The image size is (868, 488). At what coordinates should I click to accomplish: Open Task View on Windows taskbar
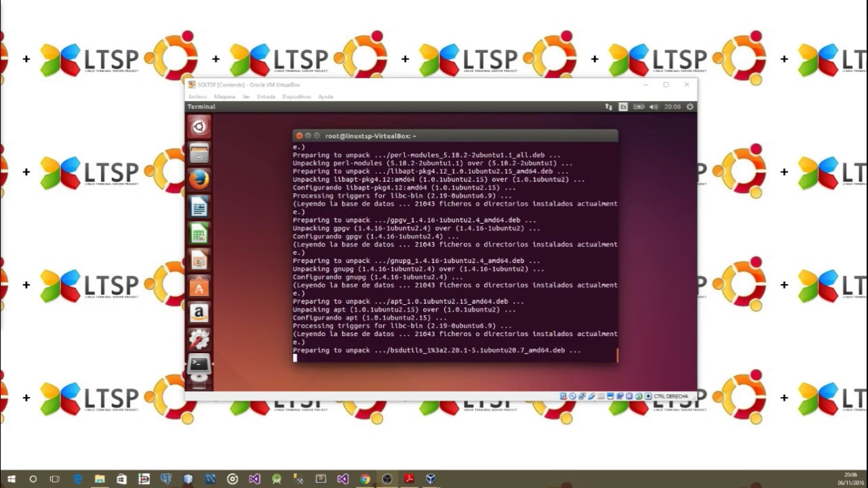(54, 479)
